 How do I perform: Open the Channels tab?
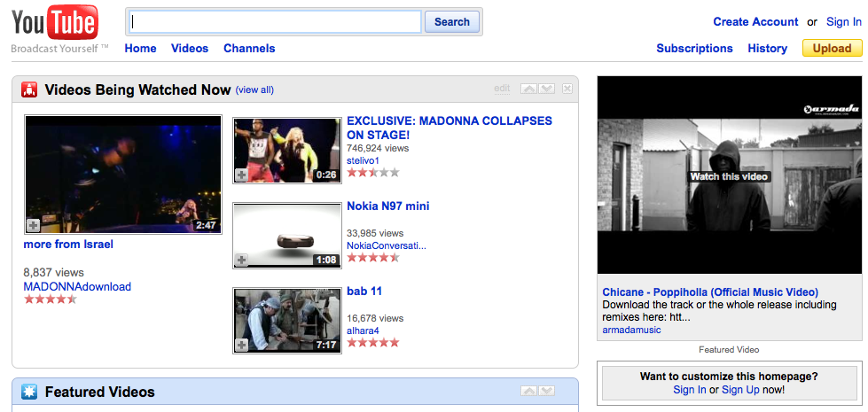coord(249,49)
